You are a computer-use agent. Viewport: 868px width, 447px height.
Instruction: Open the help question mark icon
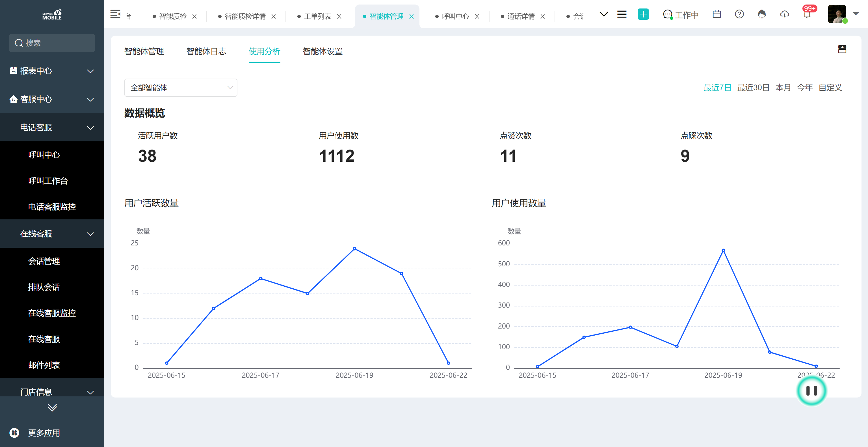[739, 14]
